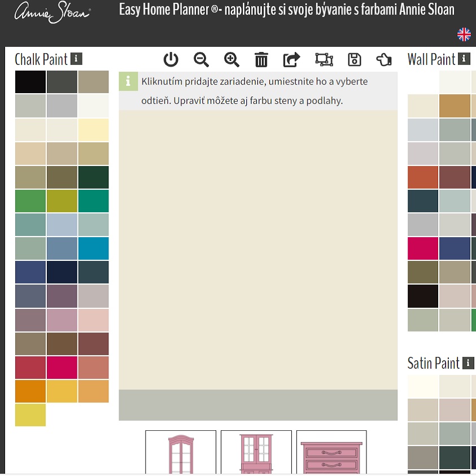Open the Wall Paint info icon
The image size is (476, 476).
pos(464,59)
